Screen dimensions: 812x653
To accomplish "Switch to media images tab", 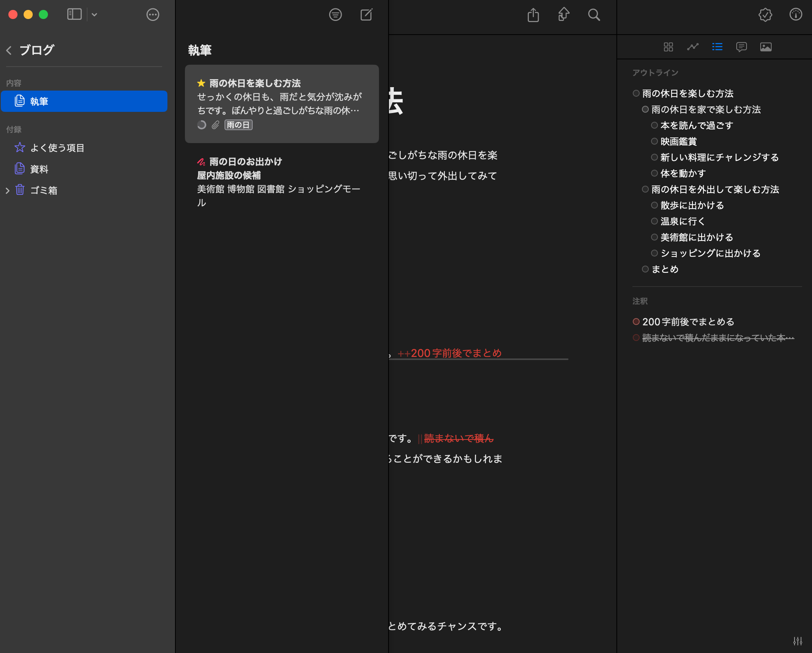I will point(766,47).
